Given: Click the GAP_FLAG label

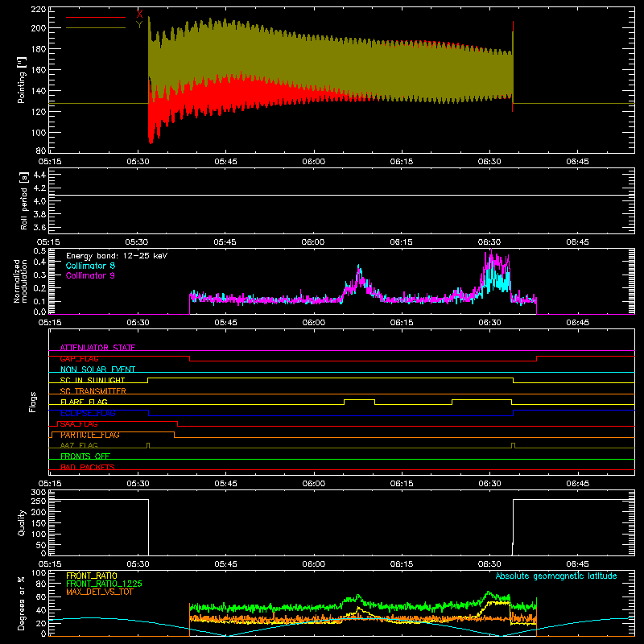Looking at the screenshot, I should (x=79, y=358).
